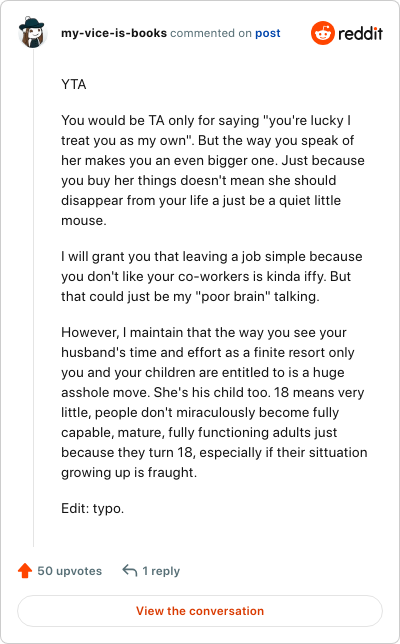Click the quoted phrase "poor brain"

click(x=233, y=296)
